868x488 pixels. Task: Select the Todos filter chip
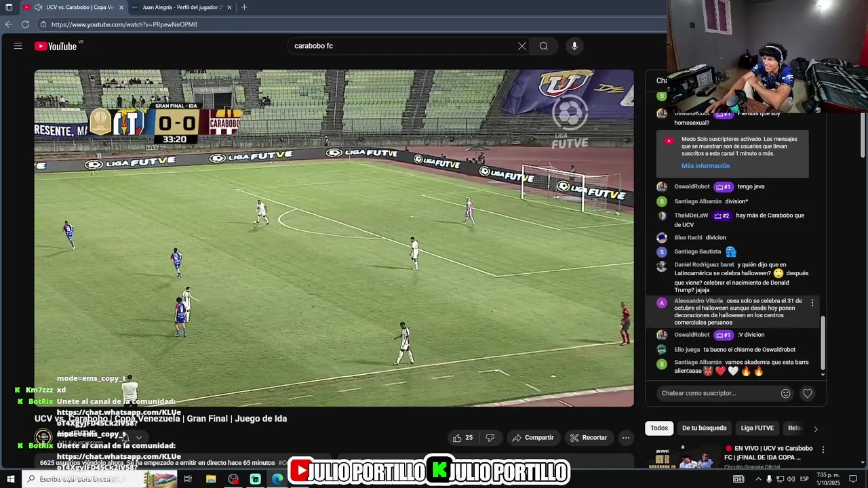coord(659,428)
